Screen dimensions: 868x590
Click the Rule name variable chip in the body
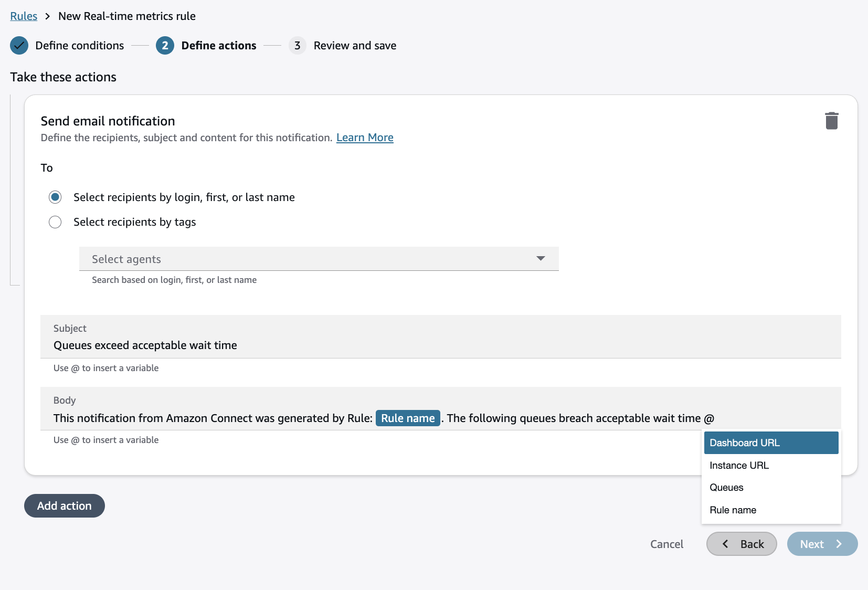(x=408, y=418)
